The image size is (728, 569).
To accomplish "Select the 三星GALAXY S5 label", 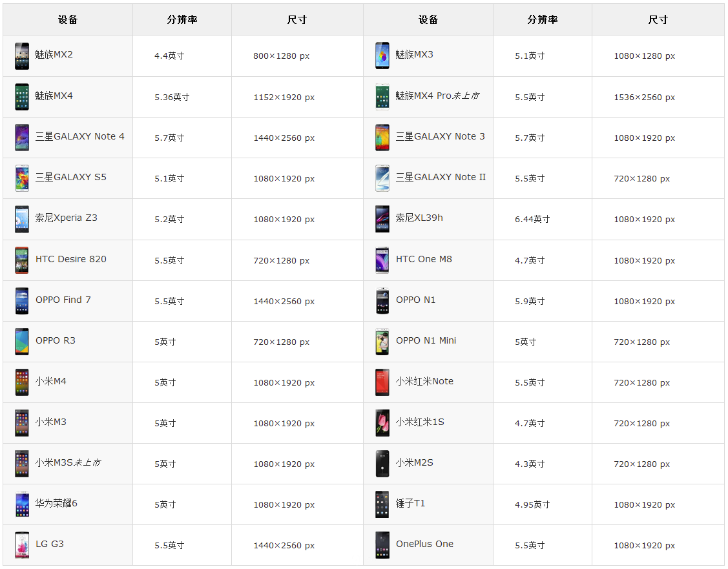I will [x=71, y=178].
